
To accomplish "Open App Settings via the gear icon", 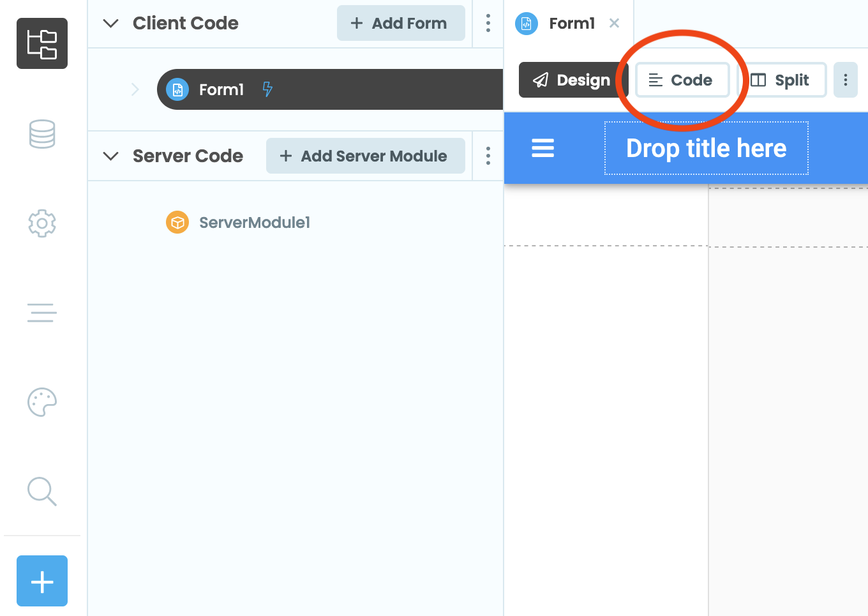I will [41, 223].
